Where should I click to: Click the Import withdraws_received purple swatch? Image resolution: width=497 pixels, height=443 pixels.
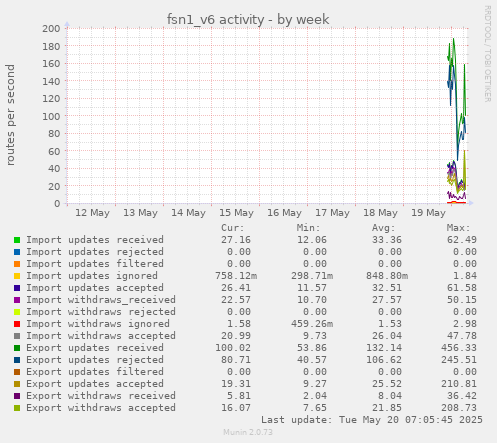tap(17, 300)
